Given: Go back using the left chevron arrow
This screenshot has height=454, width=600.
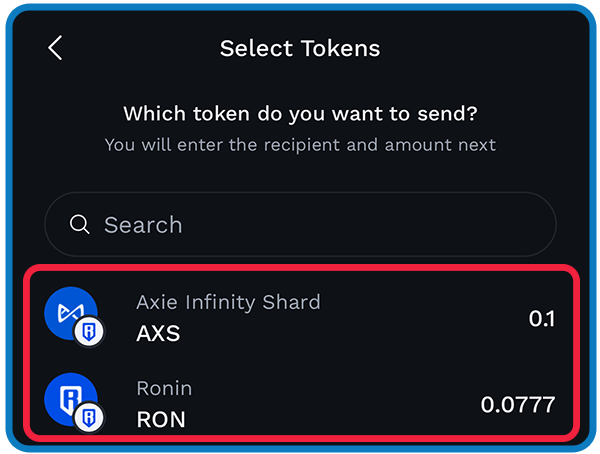Looking at the screenshot, I should (55, 48).
